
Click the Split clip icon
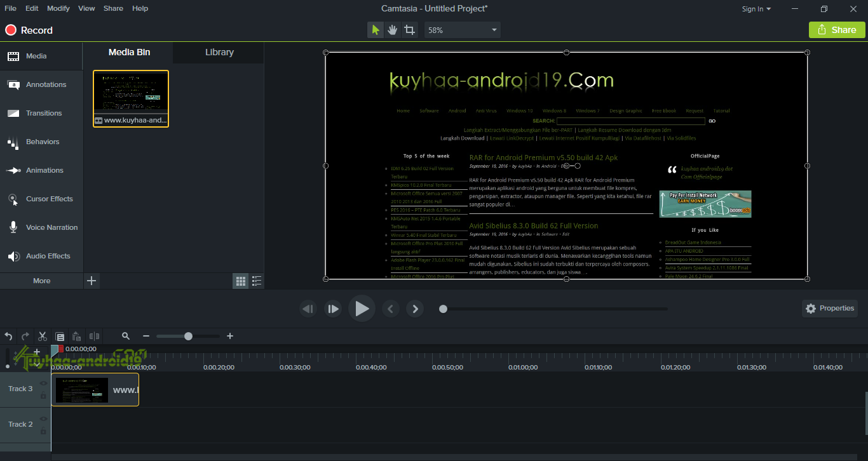[94, 337]
